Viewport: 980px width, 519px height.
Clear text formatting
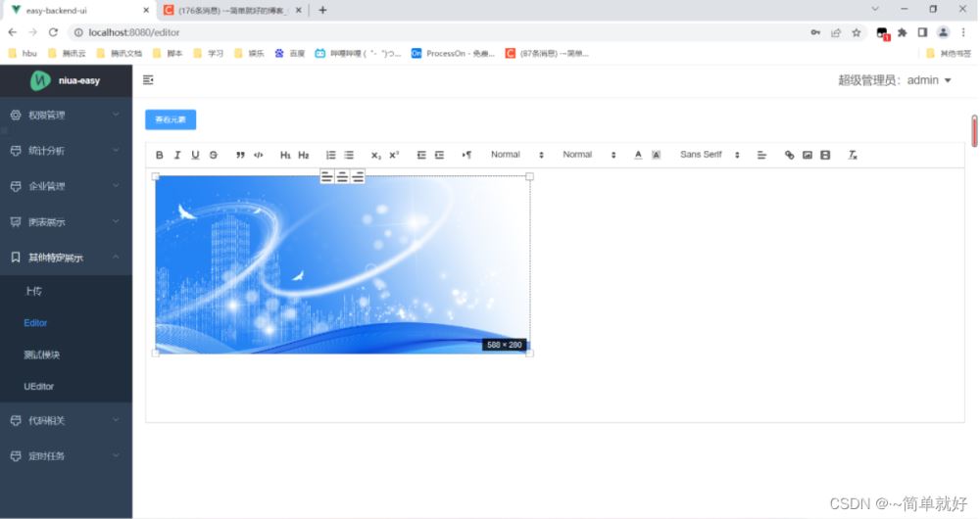pyautogui.click(x=853, y=155)
